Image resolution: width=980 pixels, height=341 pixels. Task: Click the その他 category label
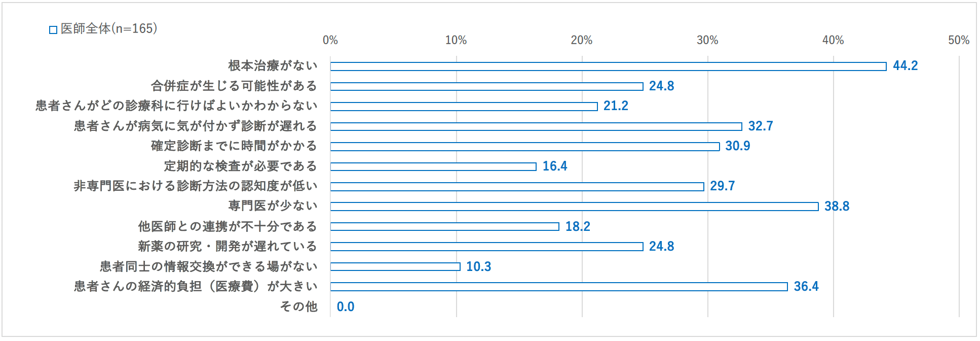pyautogui.click(x=299, y=306)
